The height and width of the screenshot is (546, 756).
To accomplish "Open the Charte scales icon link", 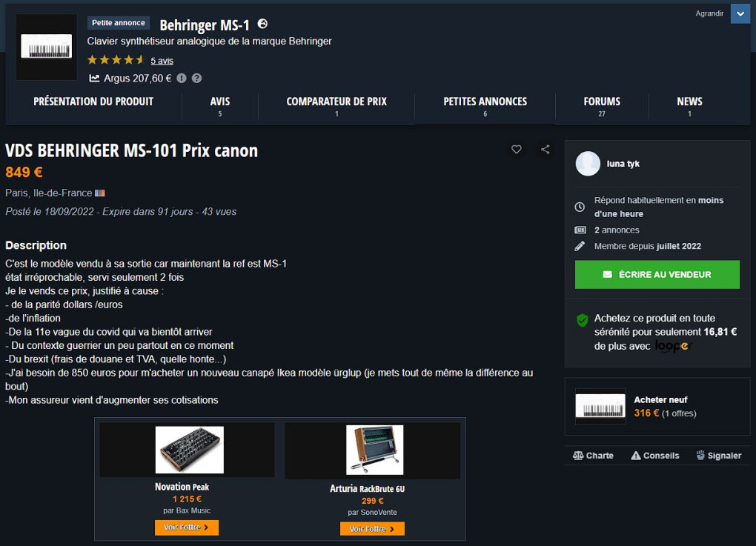I will (593, 456).
